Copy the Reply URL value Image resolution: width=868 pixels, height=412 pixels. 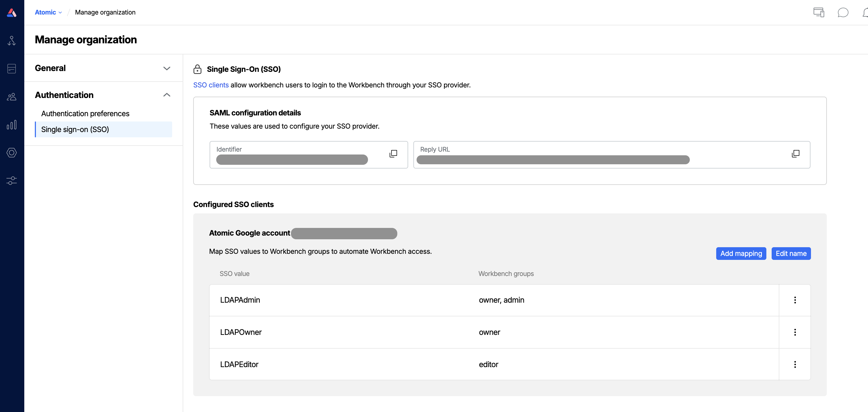796,154
